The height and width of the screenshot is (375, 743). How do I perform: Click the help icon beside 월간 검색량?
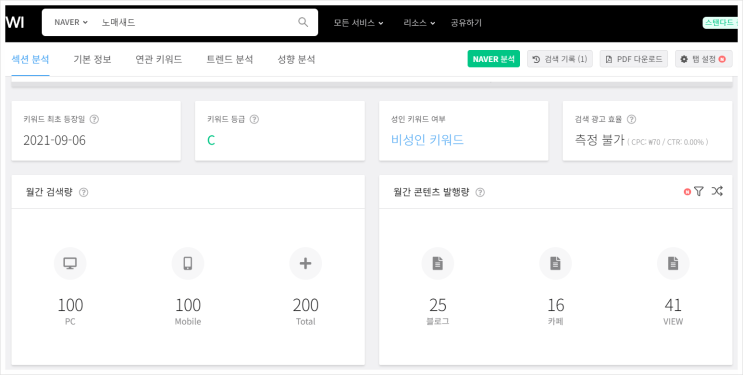[x=83, y=192]
